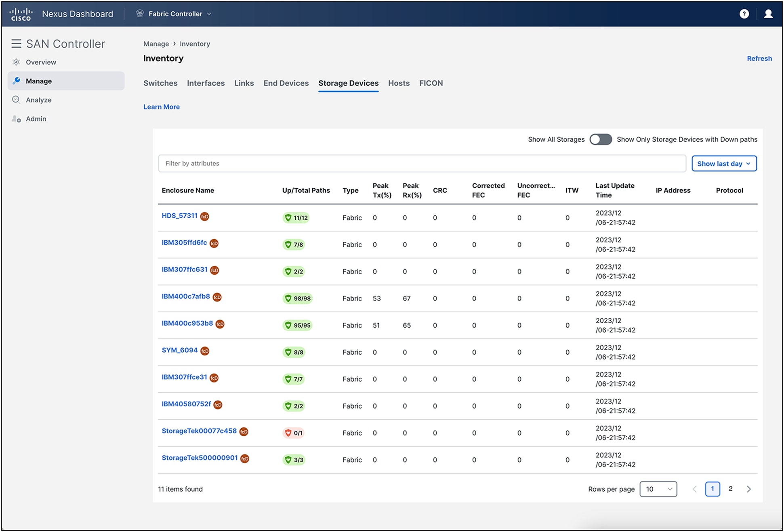The width and height of the screenshot is (784, 532).
Task: Open the Manage sidebar menu item
Action: click(66, 81)
